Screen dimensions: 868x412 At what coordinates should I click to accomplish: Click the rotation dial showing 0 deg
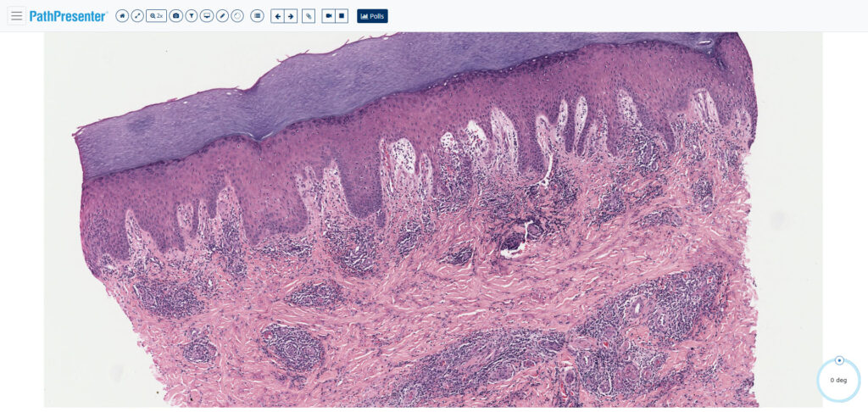[x=838, y=380]
